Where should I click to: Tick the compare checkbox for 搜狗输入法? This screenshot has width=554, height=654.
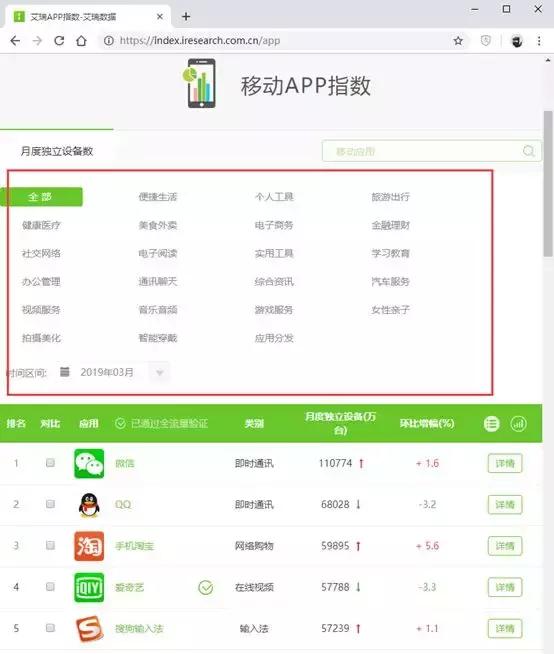click(x=50, y=628)
